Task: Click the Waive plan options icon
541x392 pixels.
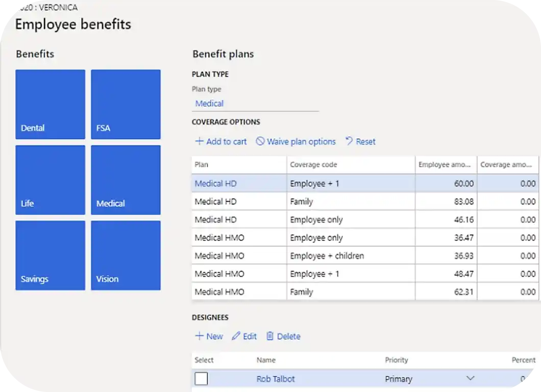Action: 260,141
